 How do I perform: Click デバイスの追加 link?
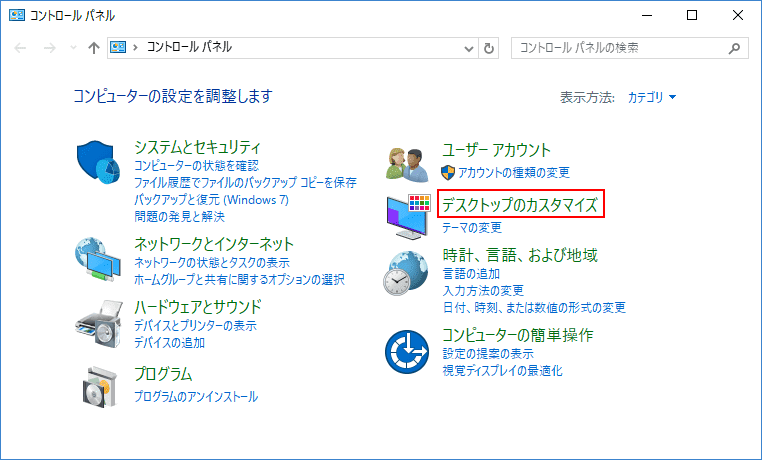click(169, 342)
